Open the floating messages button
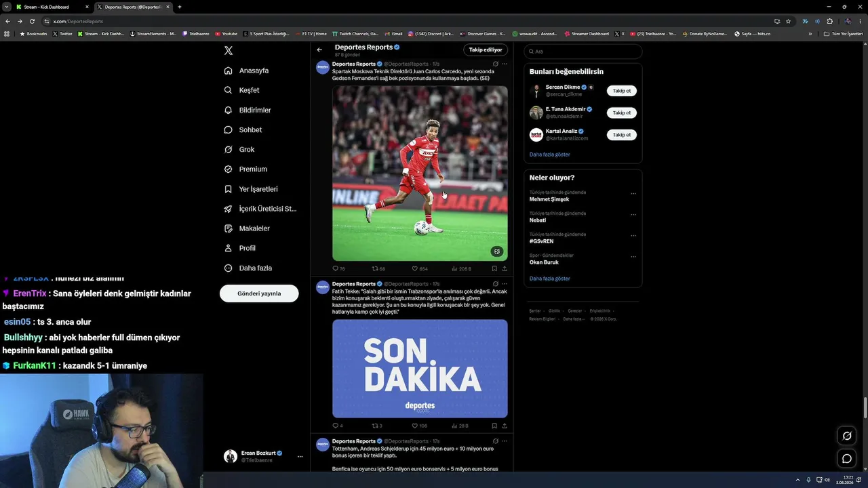The width and height of the screenshot is (868, 488). [847, 459]
